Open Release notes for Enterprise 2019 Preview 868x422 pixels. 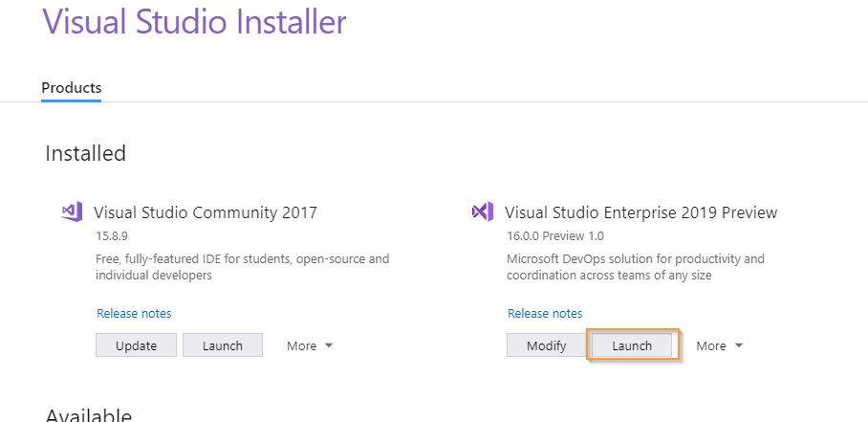coord(545,314)
